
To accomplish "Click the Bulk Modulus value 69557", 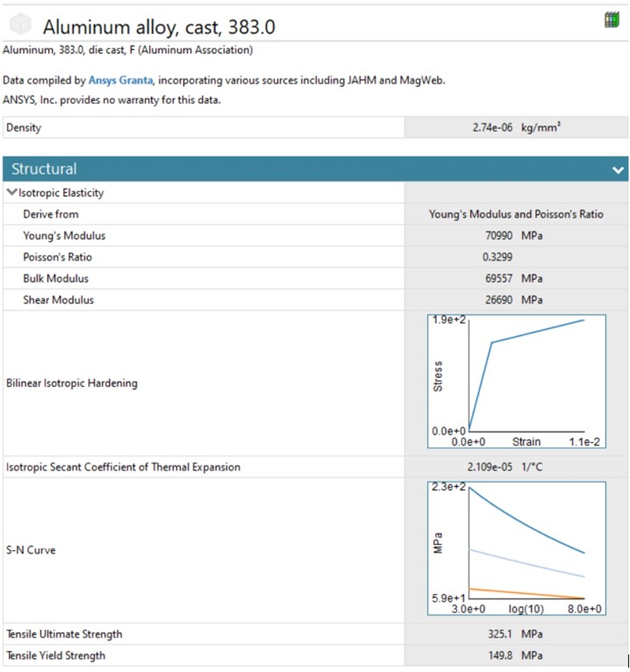I will (499, 279).
